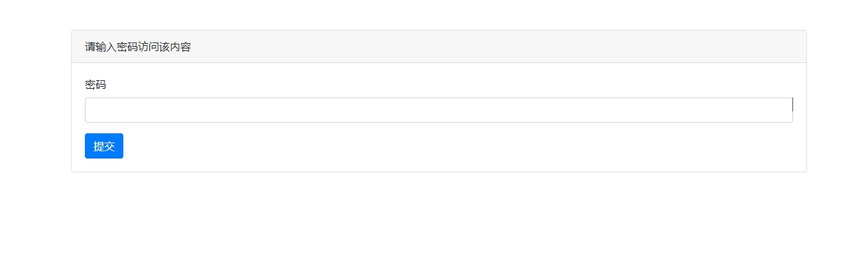Click the gray card header bar
The image size is (868, 258).
pos(439,46)
